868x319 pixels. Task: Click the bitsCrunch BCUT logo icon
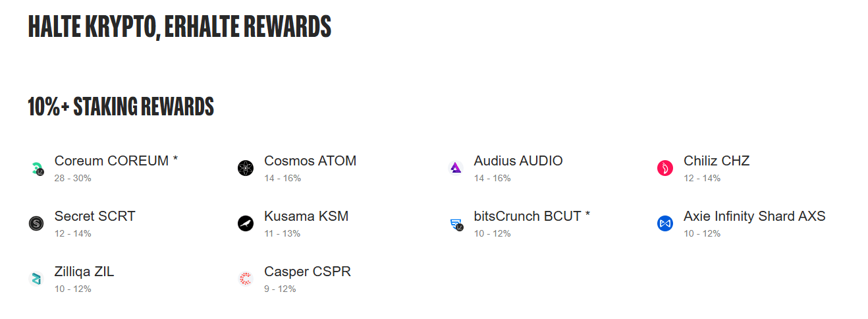tap(456, 224)
